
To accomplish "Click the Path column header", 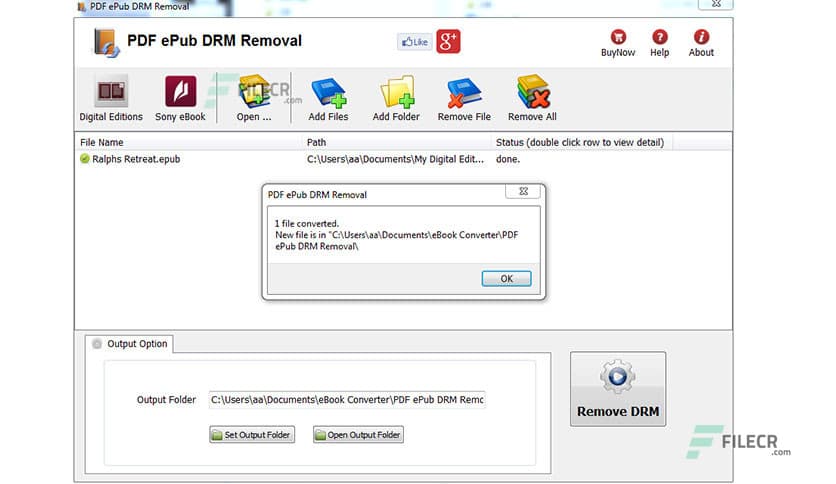I will 397,142.
